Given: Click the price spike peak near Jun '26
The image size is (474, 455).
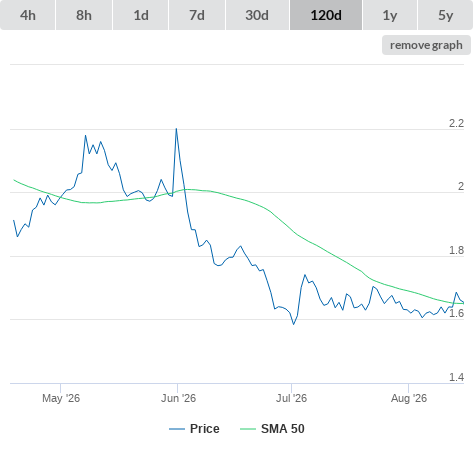Looking at the screenshot, I should coord(176,129).
